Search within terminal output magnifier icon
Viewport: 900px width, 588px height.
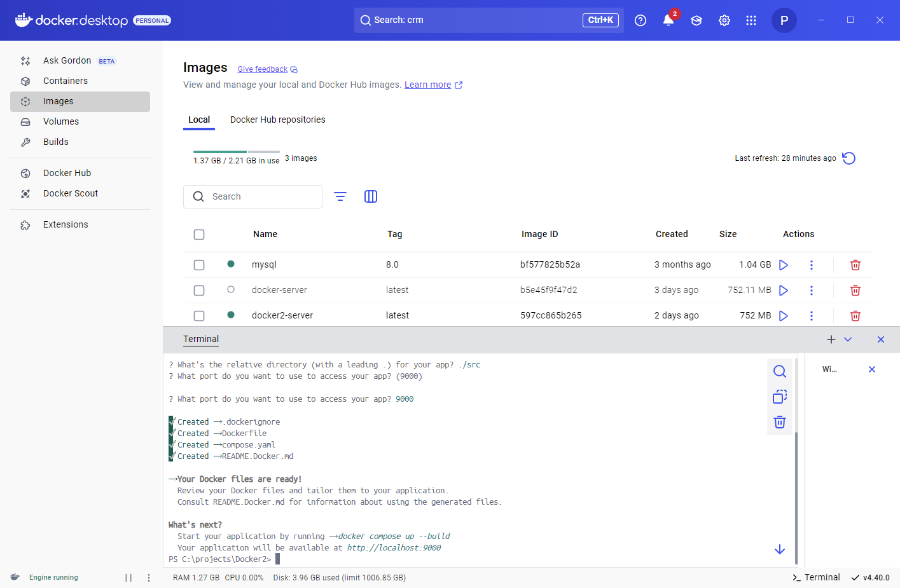click(780, 371)
